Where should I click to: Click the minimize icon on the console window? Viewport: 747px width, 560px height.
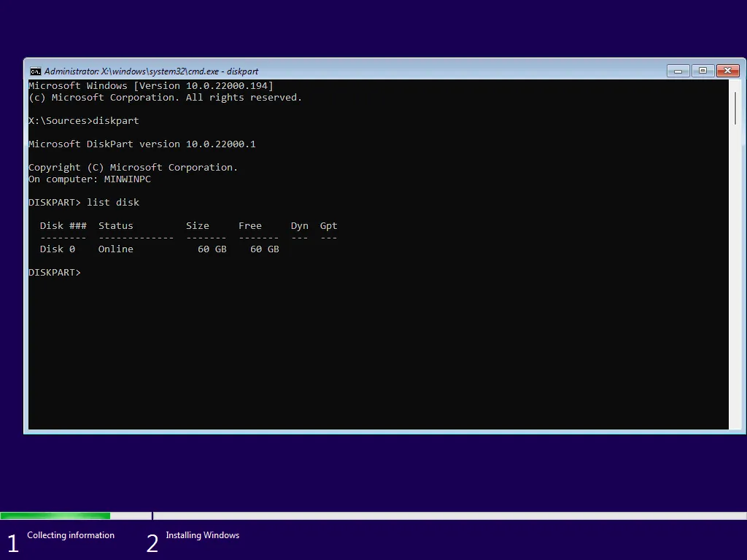point(677,71)
